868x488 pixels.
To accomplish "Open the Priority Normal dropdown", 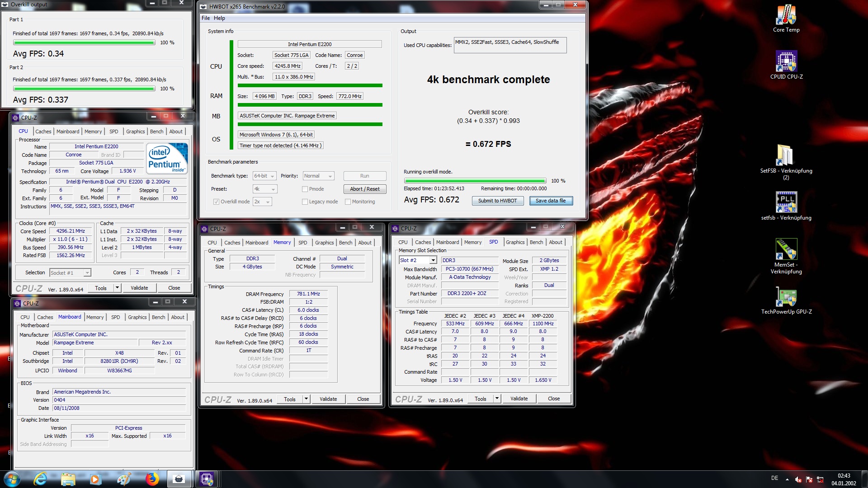I will click(x=318, y=176).
